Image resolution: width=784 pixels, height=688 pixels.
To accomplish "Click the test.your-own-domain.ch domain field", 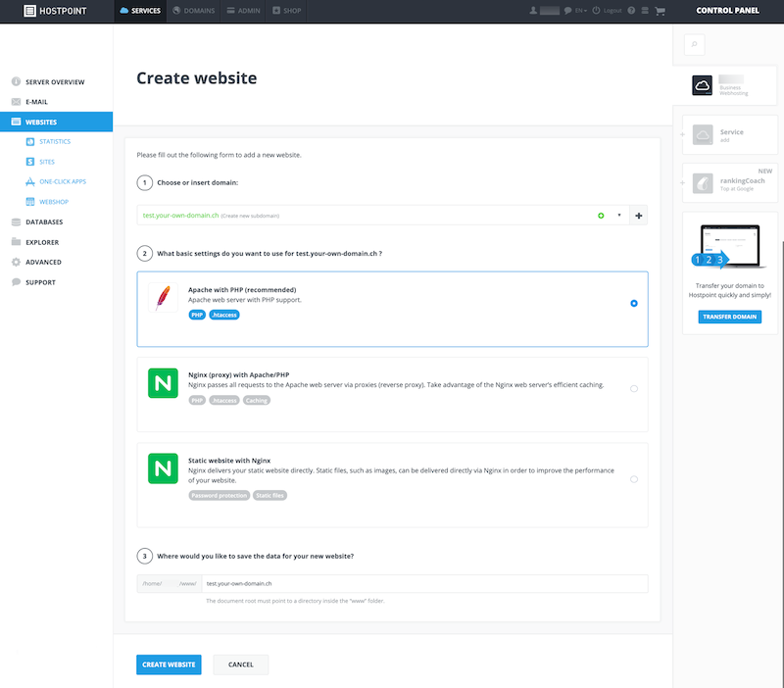I will (383, 215).
